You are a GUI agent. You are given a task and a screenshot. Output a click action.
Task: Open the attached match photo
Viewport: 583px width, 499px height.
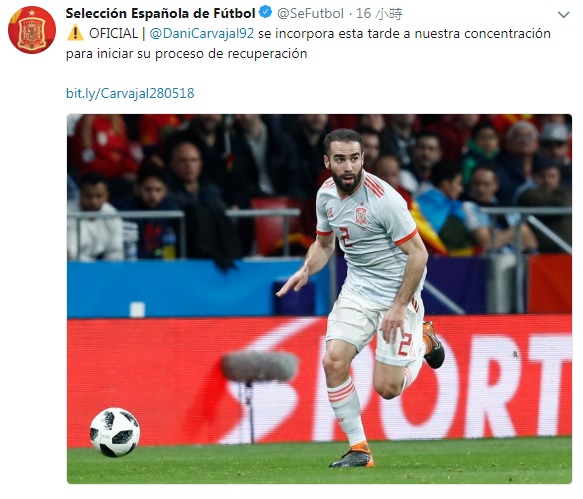(x=319, y=299)
